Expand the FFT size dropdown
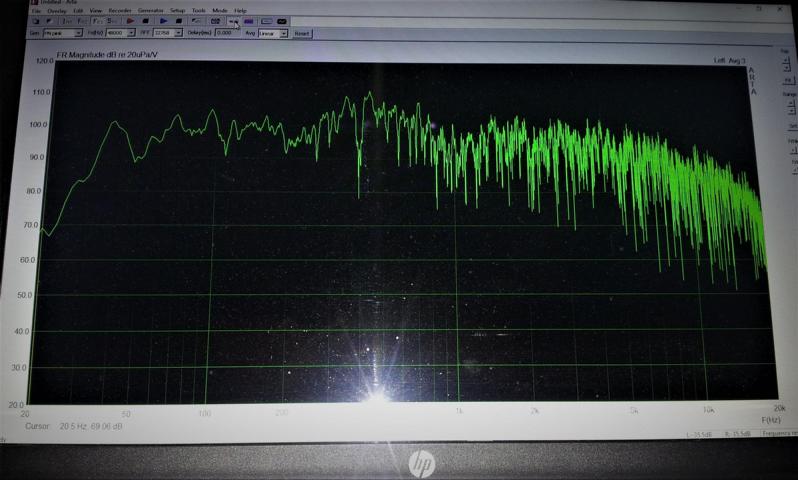 [179, 33]
